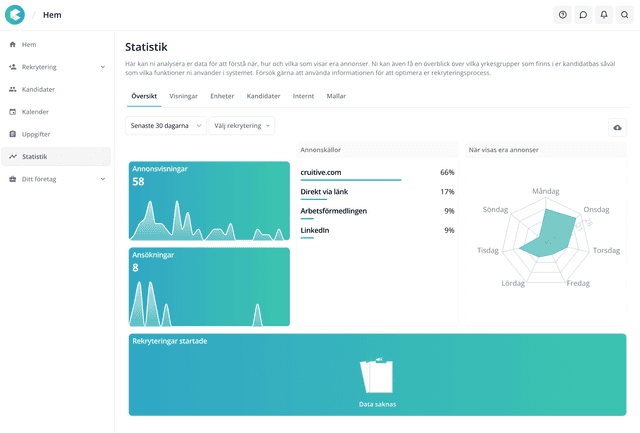
Task: Click the Uppgifter clipboard icon in sidebar
Action: 12,134
